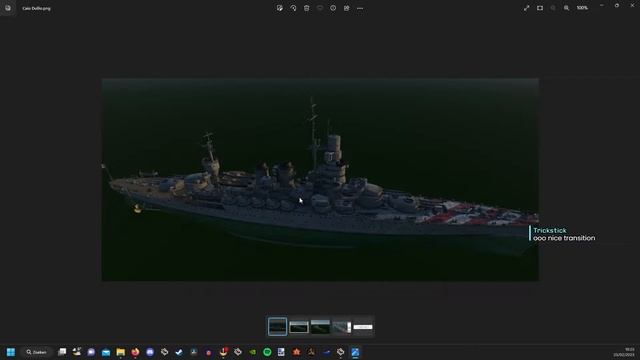The height and width of the screenshot is (360, 640).
Task: Select the first highlighted filmstrip thumbnail
Action: coord(278,327)
